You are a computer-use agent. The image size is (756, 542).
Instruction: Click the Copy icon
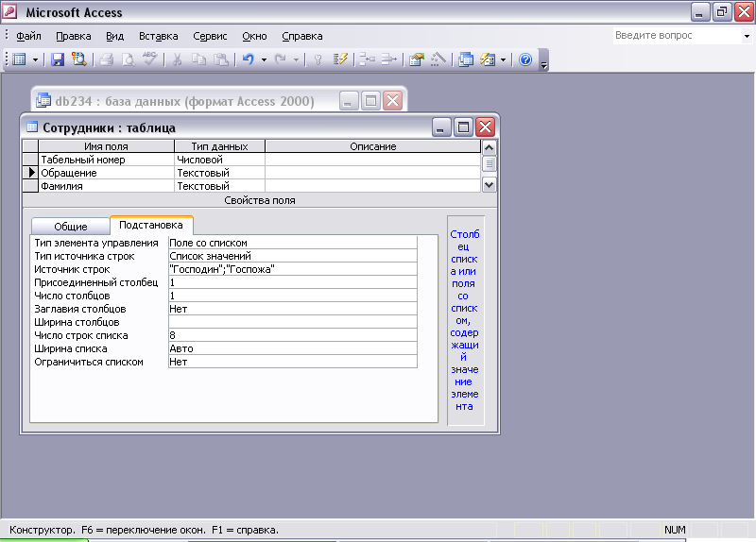(x=198, y=59)
